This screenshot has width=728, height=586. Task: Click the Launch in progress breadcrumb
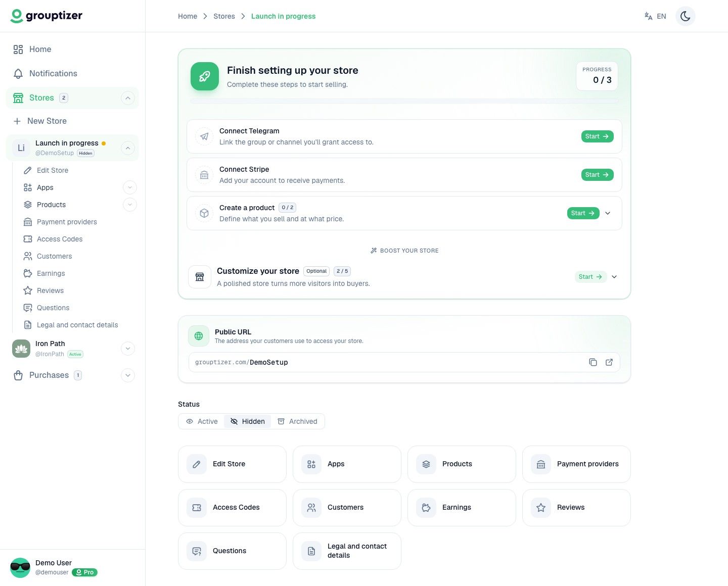click(x=283, y=16)
